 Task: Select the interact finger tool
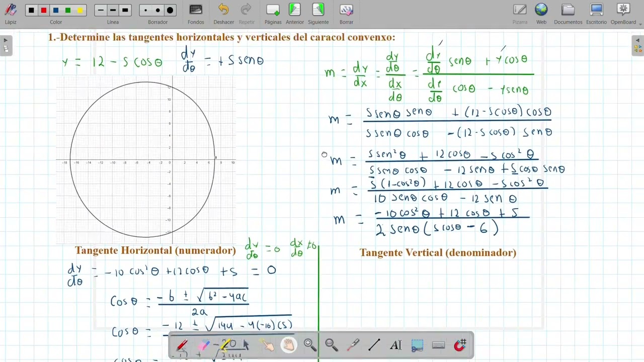coord(267,345)
